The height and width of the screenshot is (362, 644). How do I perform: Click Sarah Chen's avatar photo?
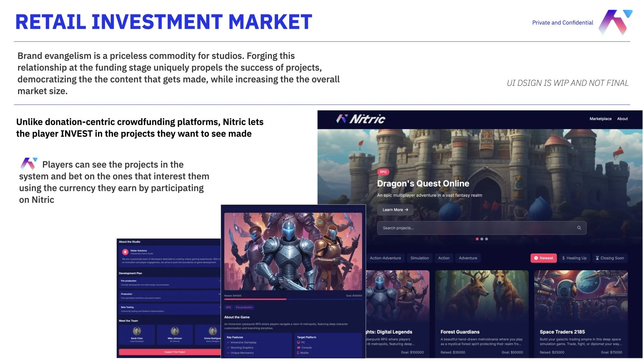pos(137,331)
